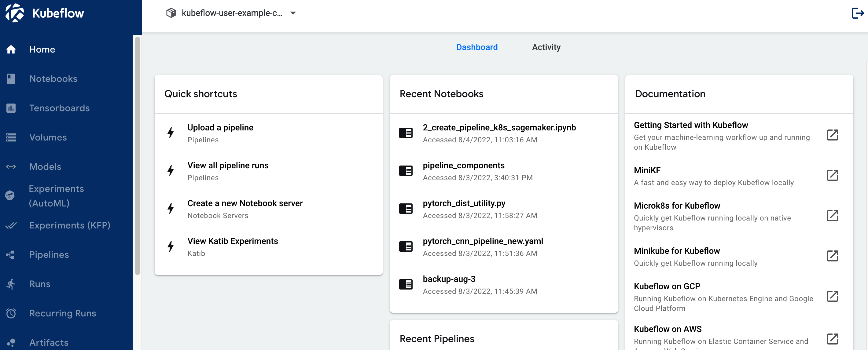Open external link icon for Kubeflow on GCP
Screen dimensions: 868x350
tap(832, 296)
